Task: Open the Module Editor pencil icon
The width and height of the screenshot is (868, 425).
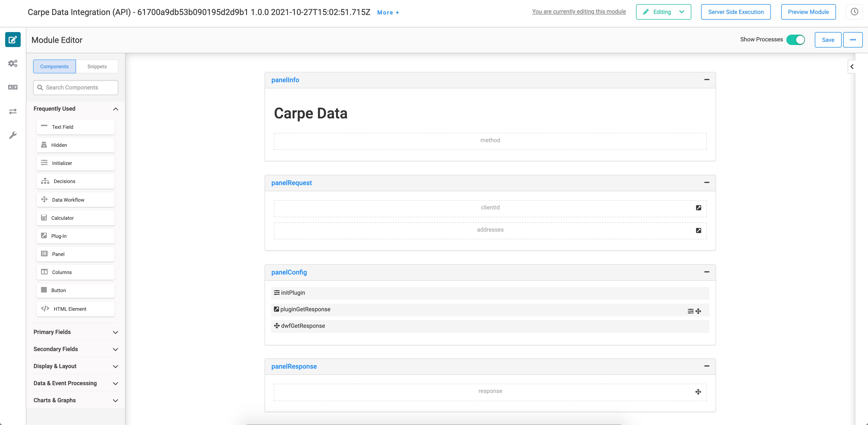Action: tap(13, 40)
